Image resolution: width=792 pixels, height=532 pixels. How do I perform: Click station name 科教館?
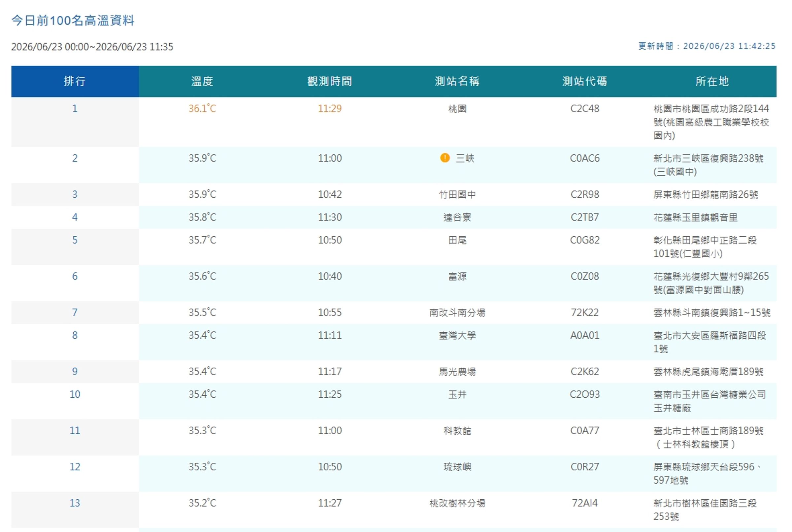click(457, 431)
